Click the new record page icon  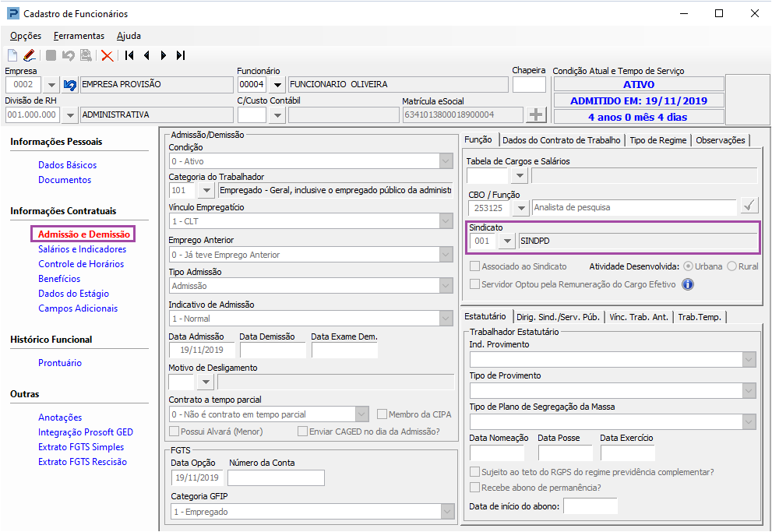click(12, 55)
